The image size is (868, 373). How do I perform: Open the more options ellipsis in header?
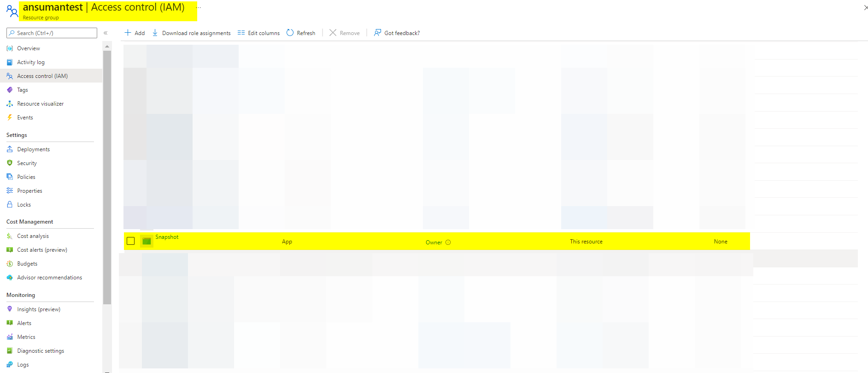pos(199,7)
